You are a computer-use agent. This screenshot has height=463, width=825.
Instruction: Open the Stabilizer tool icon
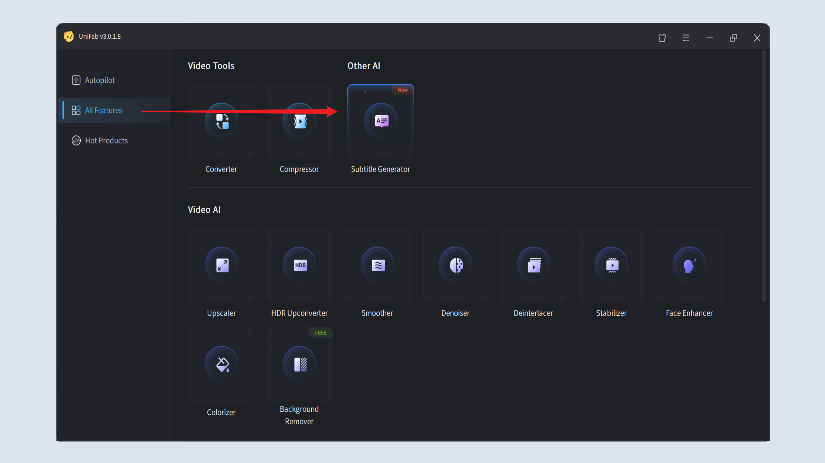(611, 265)
